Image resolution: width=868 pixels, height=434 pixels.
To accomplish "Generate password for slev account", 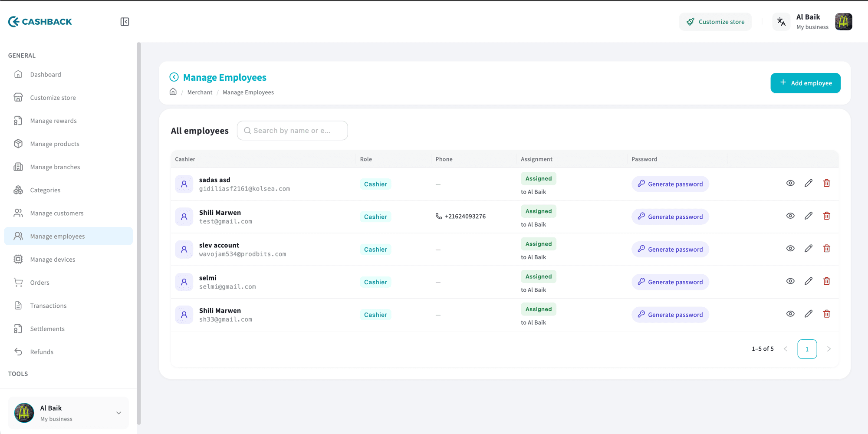I will pos(670,250).
